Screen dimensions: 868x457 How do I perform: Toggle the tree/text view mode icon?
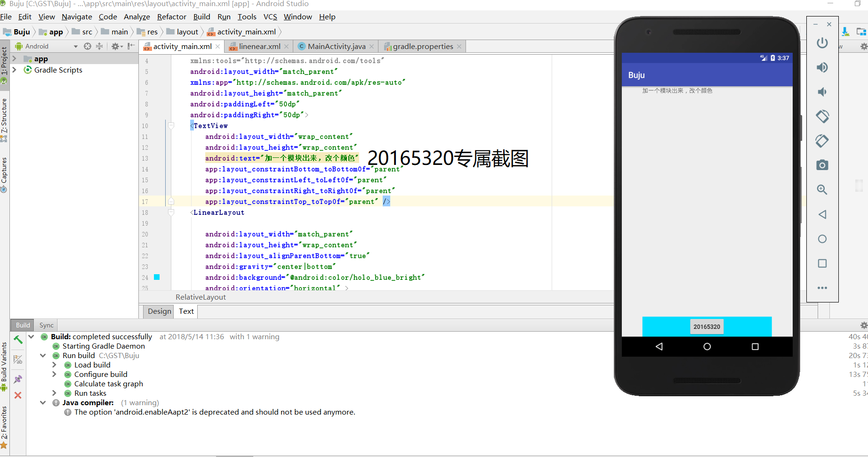(18, 359)
